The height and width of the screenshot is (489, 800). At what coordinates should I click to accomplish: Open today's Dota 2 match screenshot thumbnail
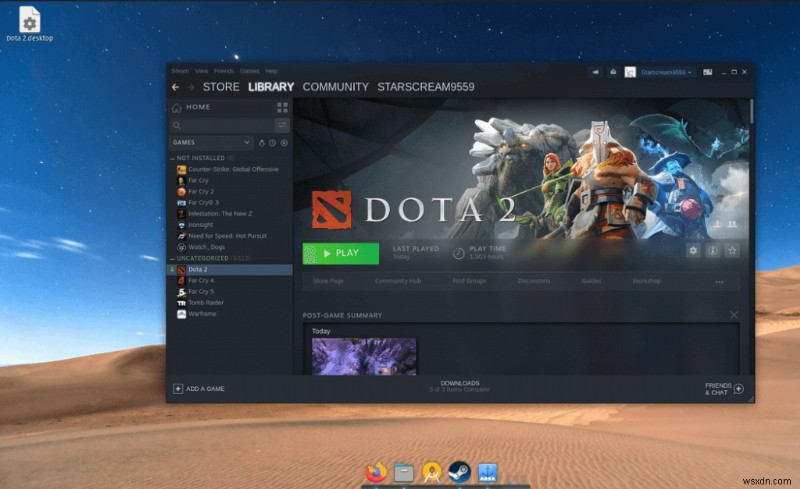coord(364,356)
